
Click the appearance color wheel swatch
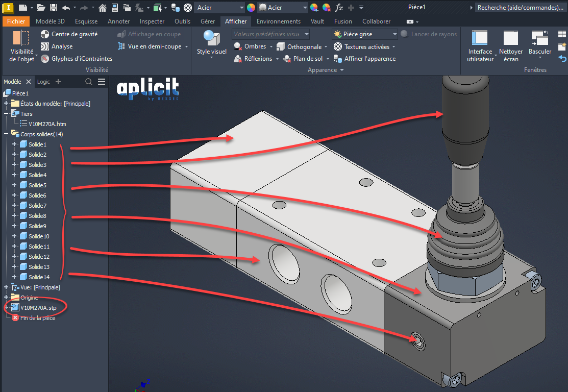click(251, 8)
